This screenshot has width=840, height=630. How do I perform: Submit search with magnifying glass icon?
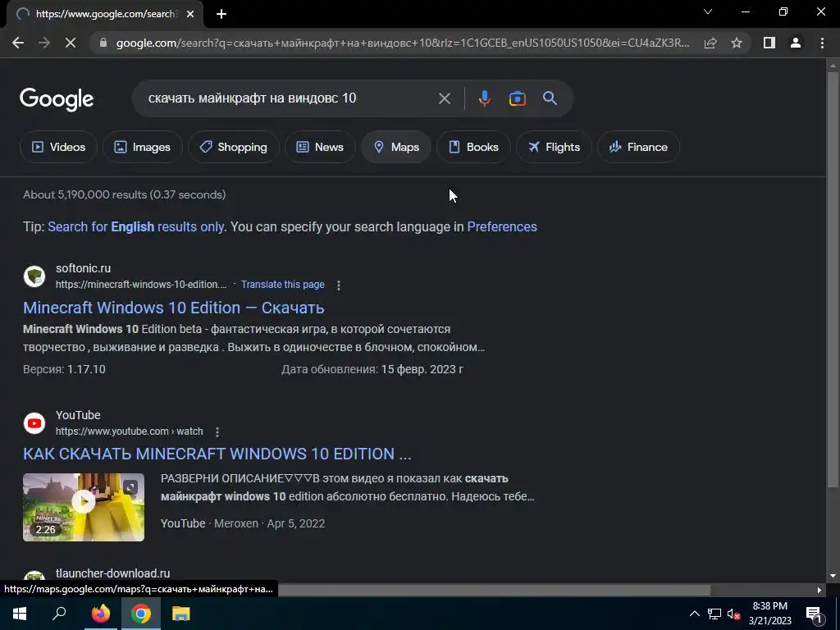[x=550, y=98]
